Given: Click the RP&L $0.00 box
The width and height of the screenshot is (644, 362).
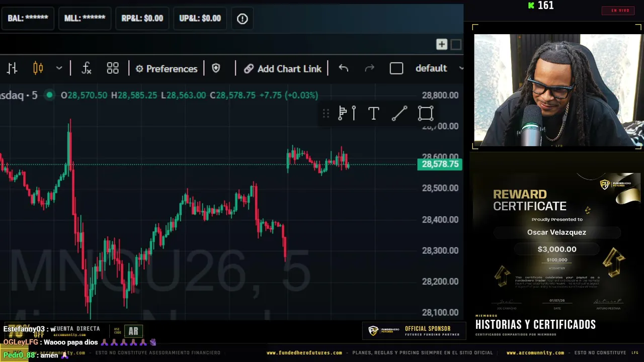Looking at the screenshot, I should [142, 18].
